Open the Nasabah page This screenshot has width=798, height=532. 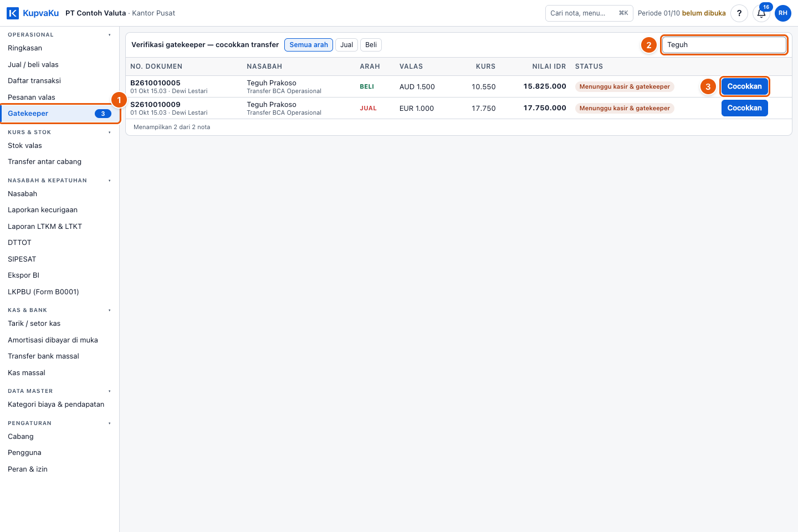59,194
